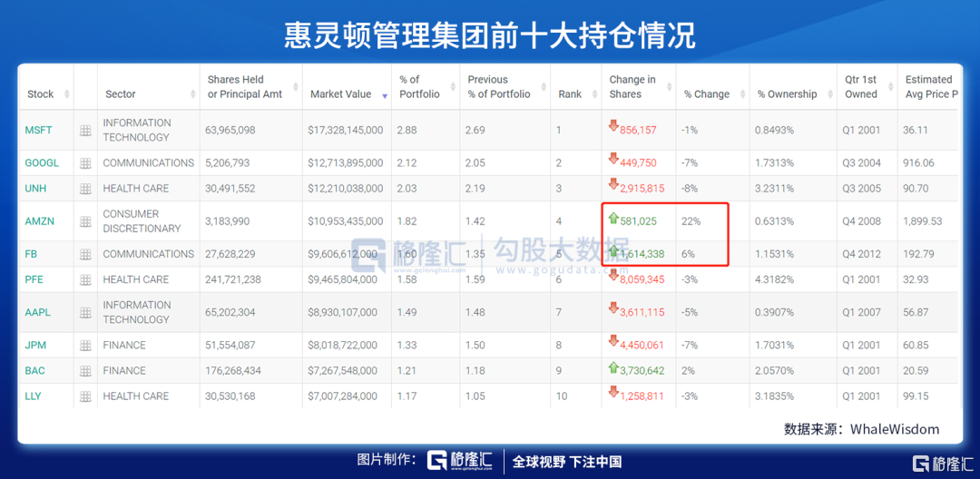This screenshot has width=980, height=479.
Task: Open the grid icon in the GOOGL row
Action: coord(85,163)
